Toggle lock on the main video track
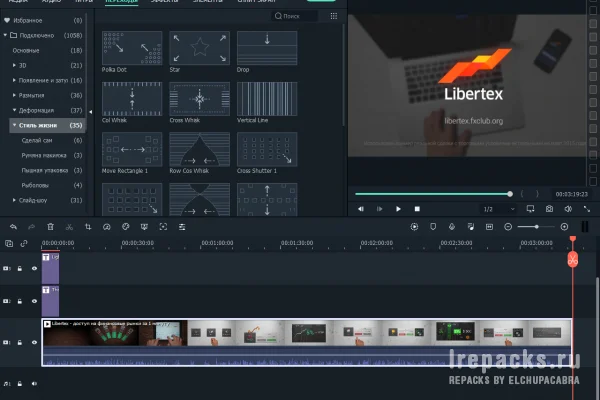 [x=20, y=341]
